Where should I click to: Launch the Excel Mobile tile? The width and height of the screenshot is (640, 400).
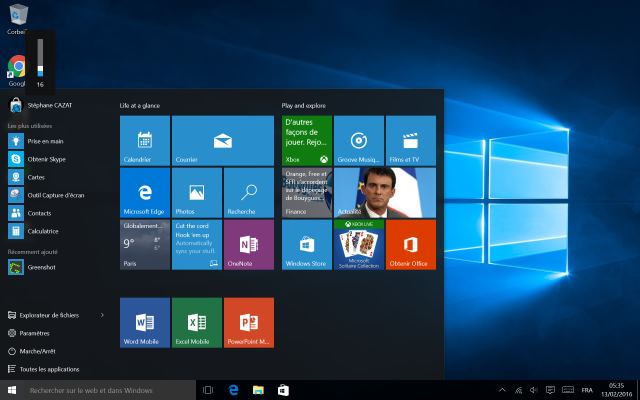point(197,322)
